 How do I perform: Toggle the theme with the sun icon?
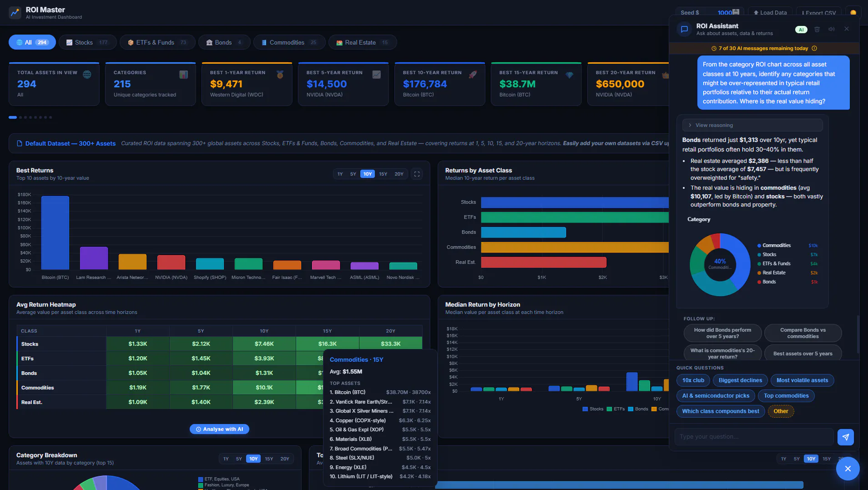[853, 13]
